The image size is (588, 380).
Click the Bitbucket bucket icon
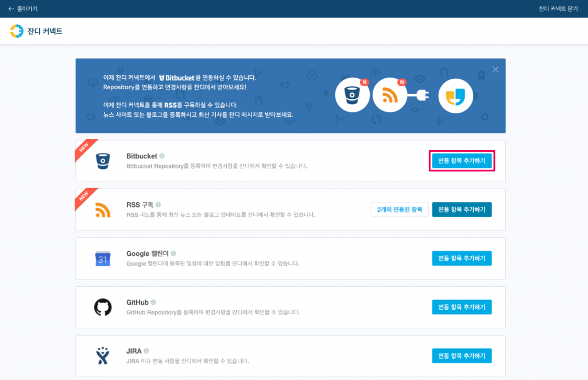[x=102, y=161]
